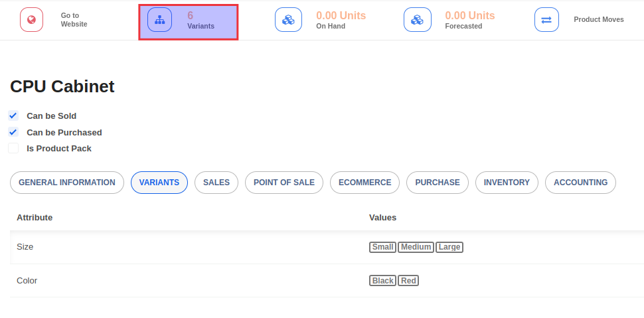Viewport: 644px width, 318px height.
Task: Open the eCommerce tab
Action: pyautogui.click(x=365, y=183)
